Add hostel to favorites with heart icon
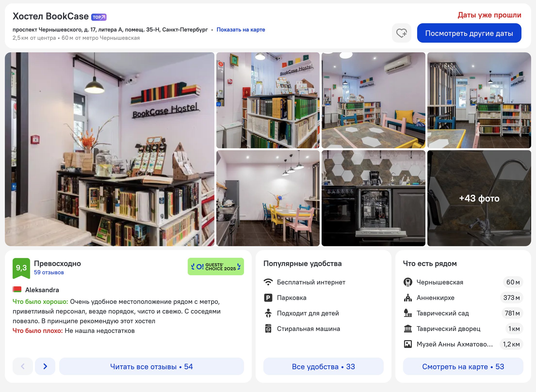This screenshot has width=536, height=392. click(401, 33)
